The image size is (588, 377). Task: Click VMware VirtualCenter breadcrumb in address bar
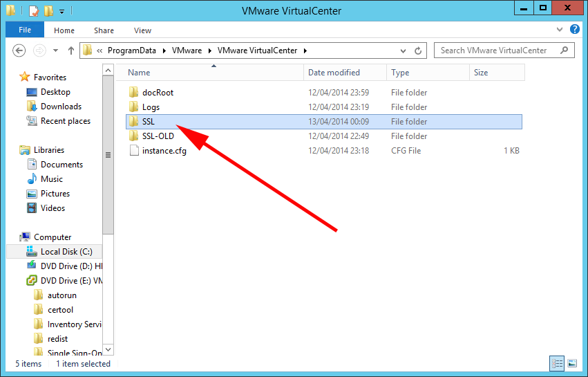tap(257, 50)
